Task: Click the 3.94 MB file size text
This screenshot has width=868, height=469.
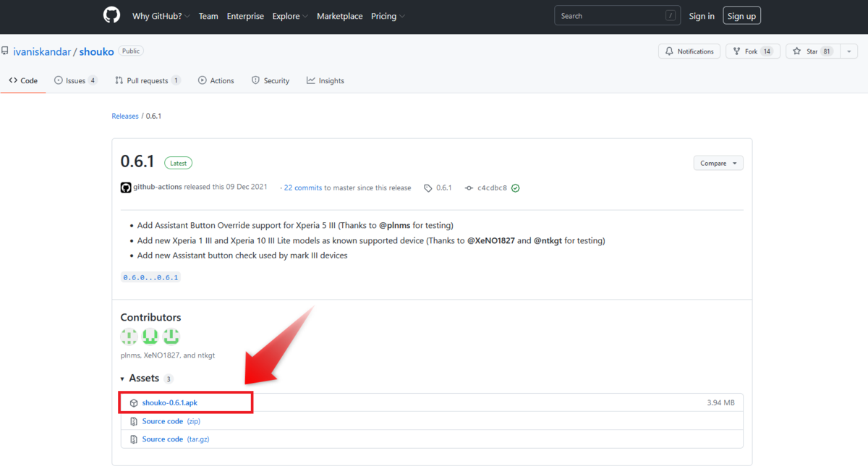Action: click(x=721, y=402)
